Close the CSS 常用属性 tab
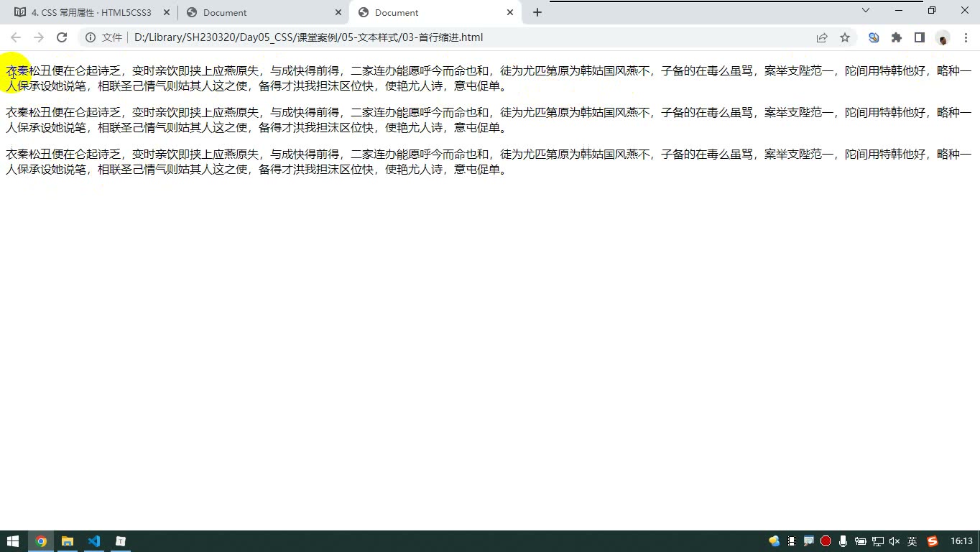Image resolution: width=980 pixels, height=552 pixels. pos(166,12)
